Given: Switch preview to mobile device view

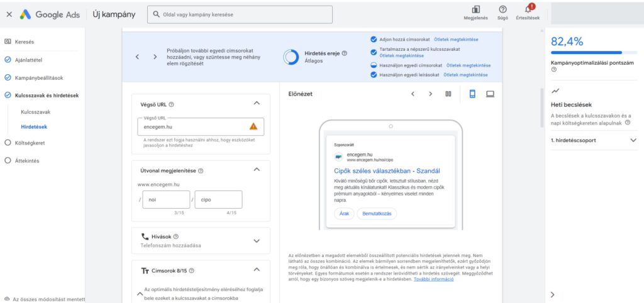Looking at the screenshot, I should [472, 94].
